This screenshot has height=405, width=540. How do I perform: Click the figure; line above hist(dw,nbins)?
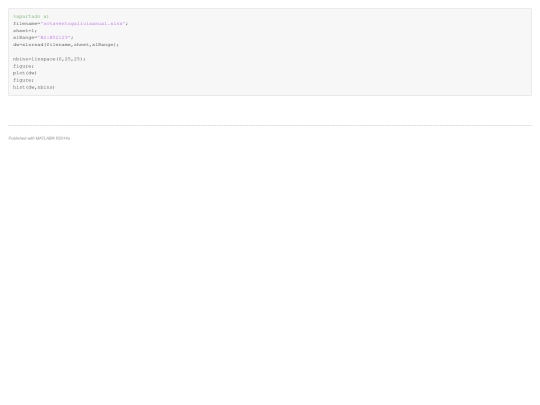pos(23,80)
